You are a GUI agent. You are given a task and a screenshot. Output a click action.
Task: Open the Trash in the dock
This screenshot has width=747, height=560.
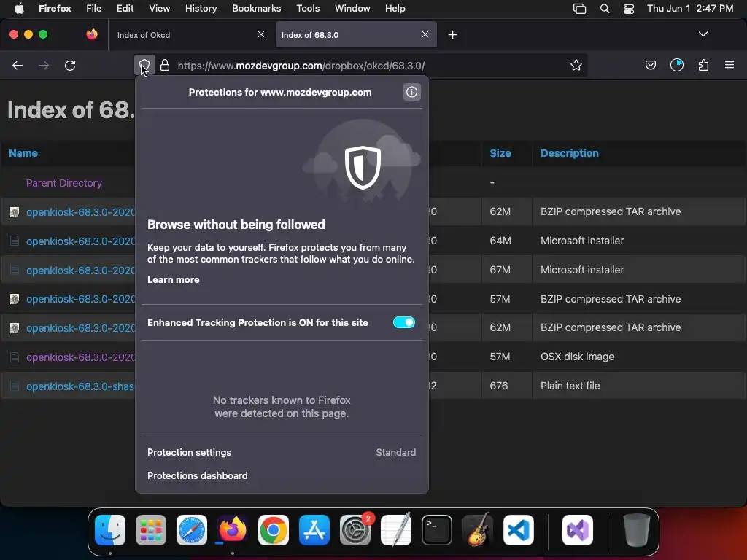click(x=636, y=530)
